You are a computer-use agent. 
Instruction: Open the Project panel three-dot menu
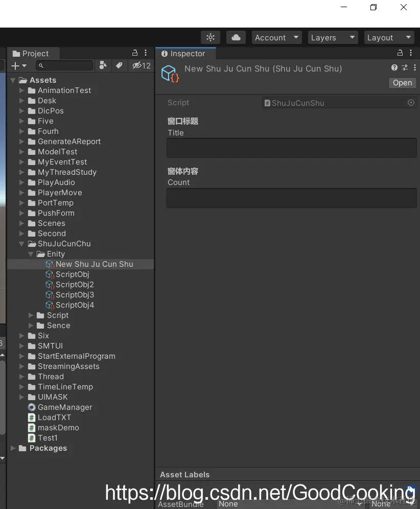[x=146, y=53]
